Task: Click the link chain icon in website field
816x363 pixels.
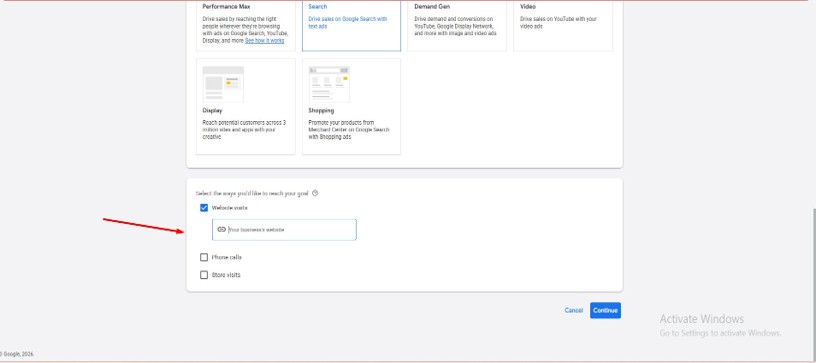Action: tap(221, 229)
